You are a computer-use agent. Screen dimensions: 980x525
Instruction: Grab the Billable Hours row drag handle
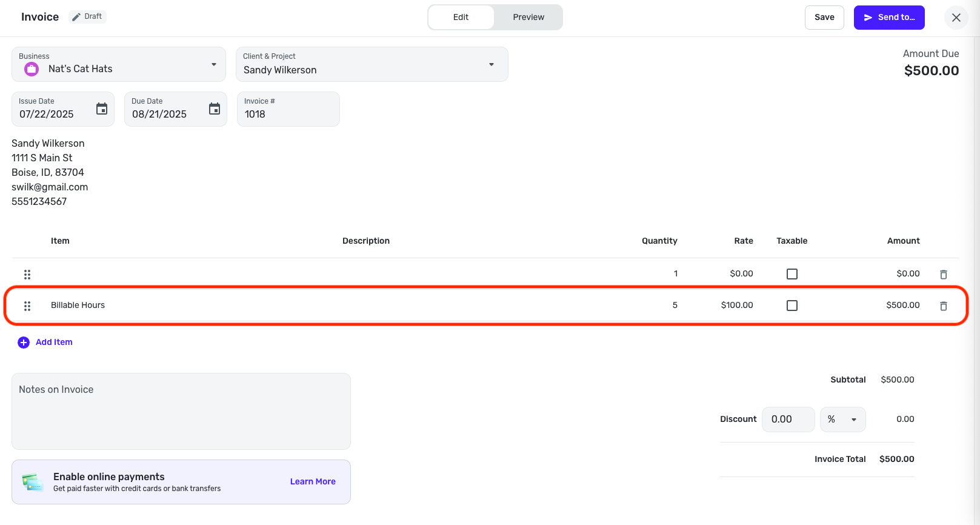[x=27, y=306]
